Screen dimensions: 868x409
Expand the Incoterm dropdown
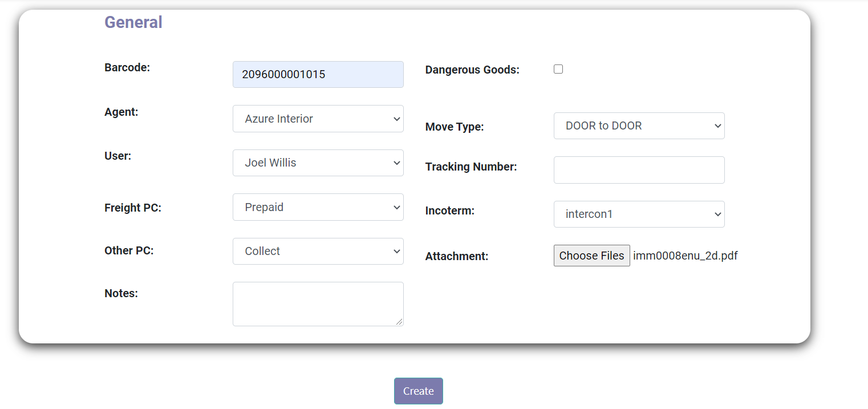(x=639, y=214)
